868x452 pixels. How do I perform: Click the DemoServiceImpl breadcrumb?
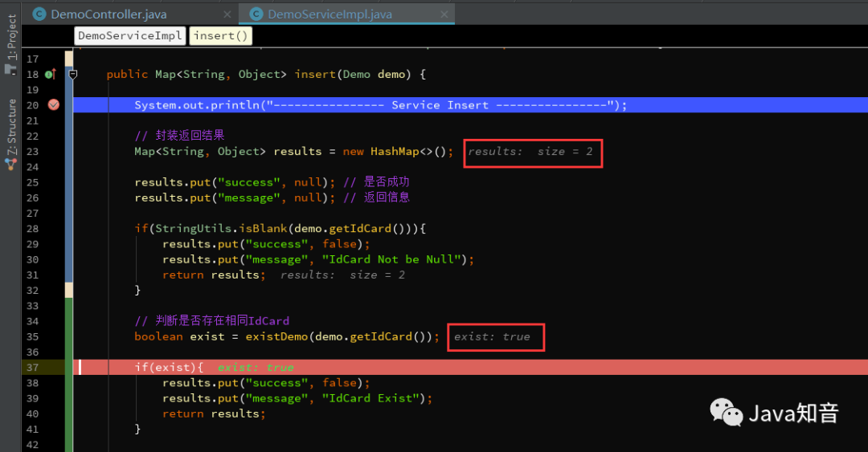130,35
